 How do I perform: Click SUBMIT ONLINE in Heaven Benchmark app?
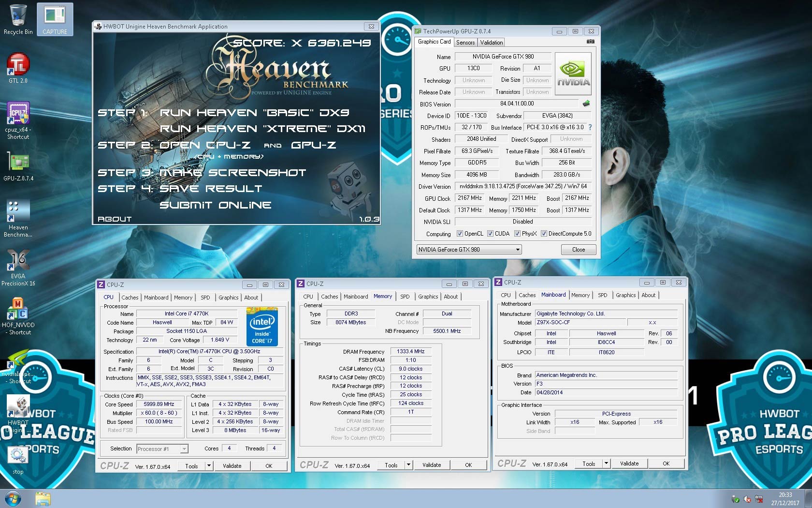tap(215, 205)
